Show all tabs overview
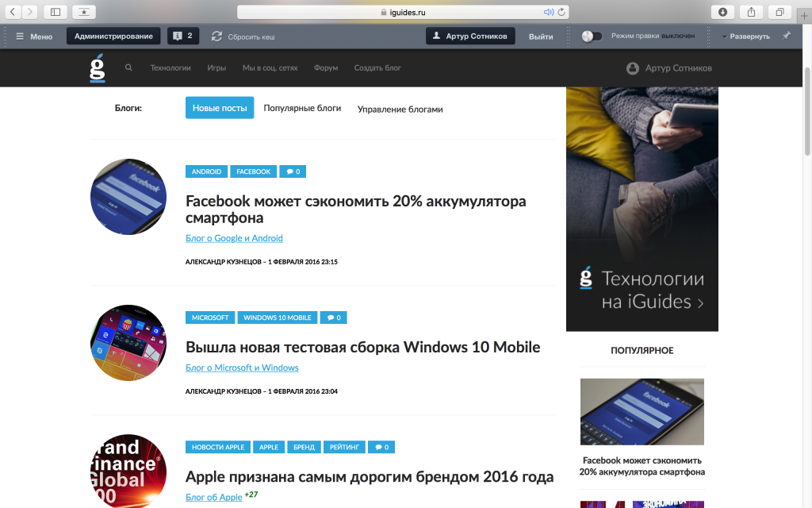Image resolution: width=812 pixels, height=508 pixels. pos(780,12)
